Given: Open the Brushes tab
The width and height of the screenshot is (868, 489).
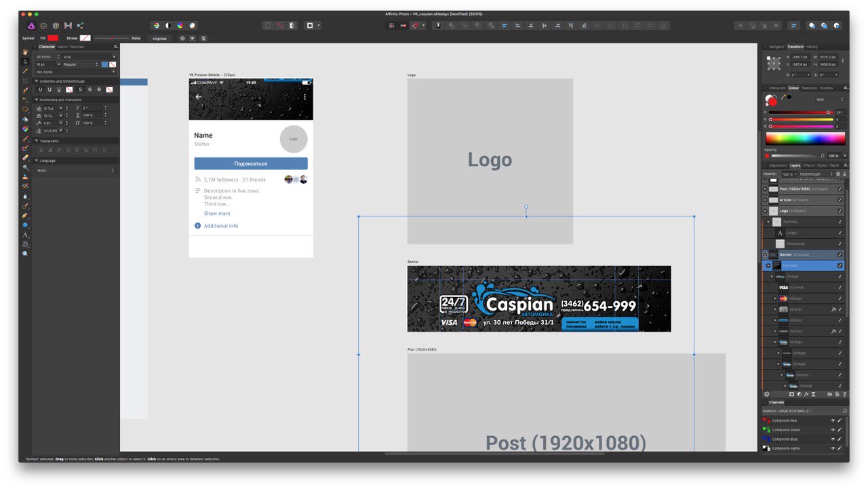Looking at the screenshot, I should 827,88.
